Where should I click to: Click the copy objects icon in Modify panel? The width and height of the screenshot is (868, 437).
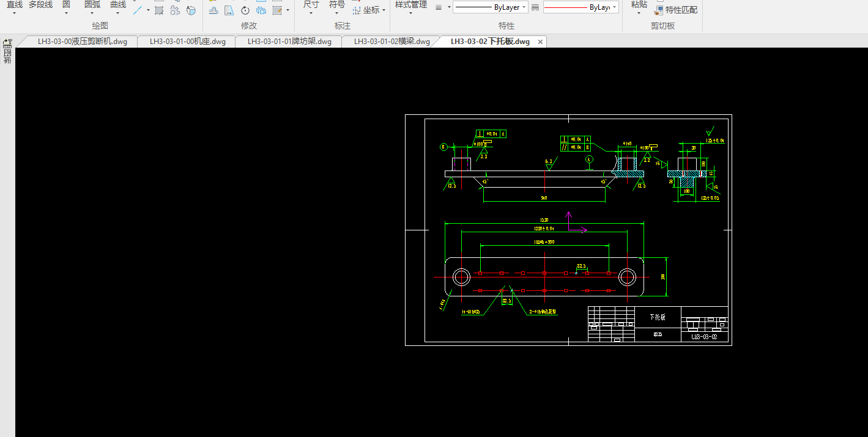coord(261,10)
